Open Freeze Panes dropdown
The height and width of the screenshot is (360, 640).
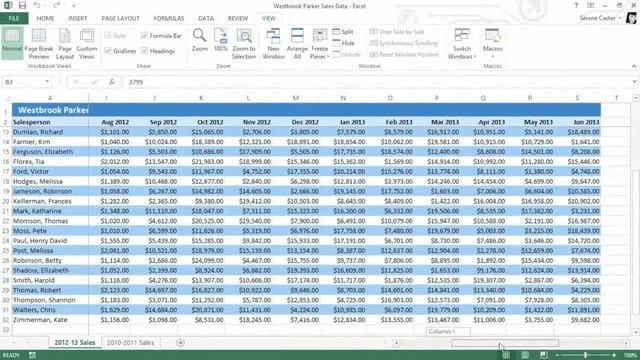click(320, 43)
